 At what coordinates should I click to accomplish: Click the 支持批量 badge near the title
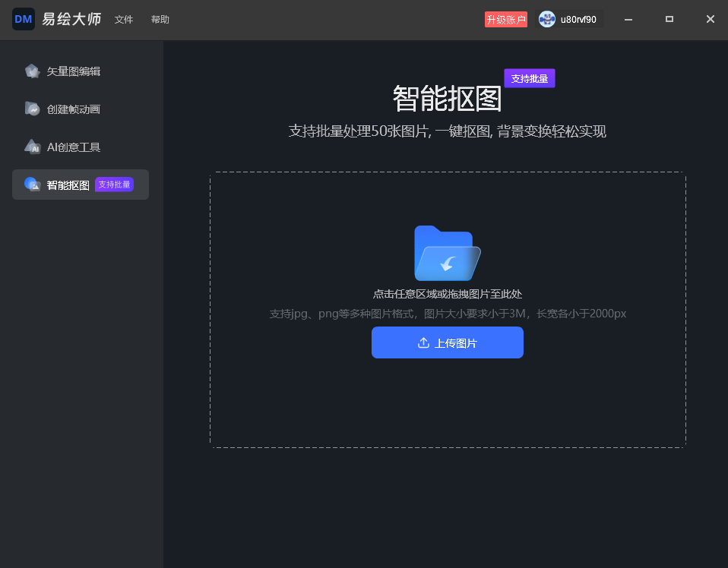tap(530, 78)
